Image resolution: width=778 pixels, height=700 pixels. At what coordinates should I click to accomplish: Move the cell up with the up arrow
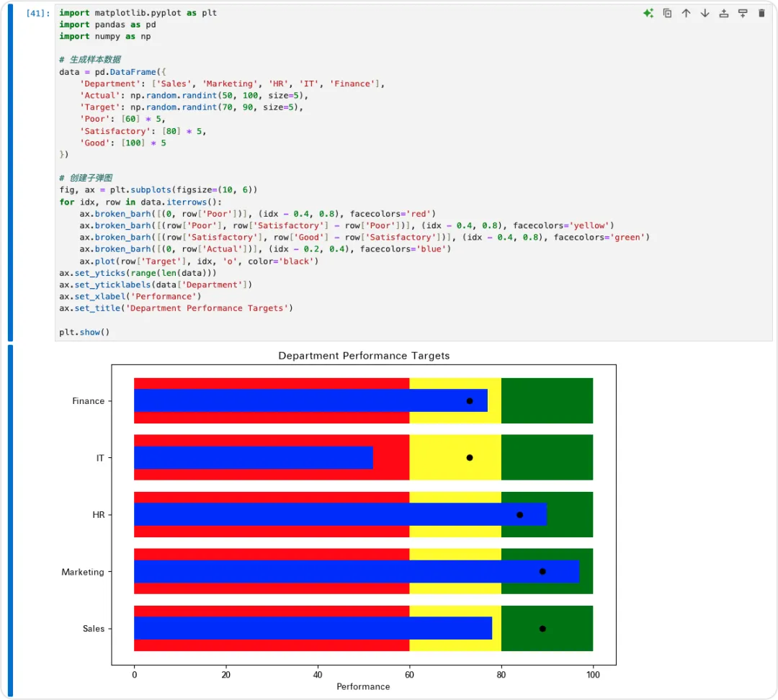(687, 14)
